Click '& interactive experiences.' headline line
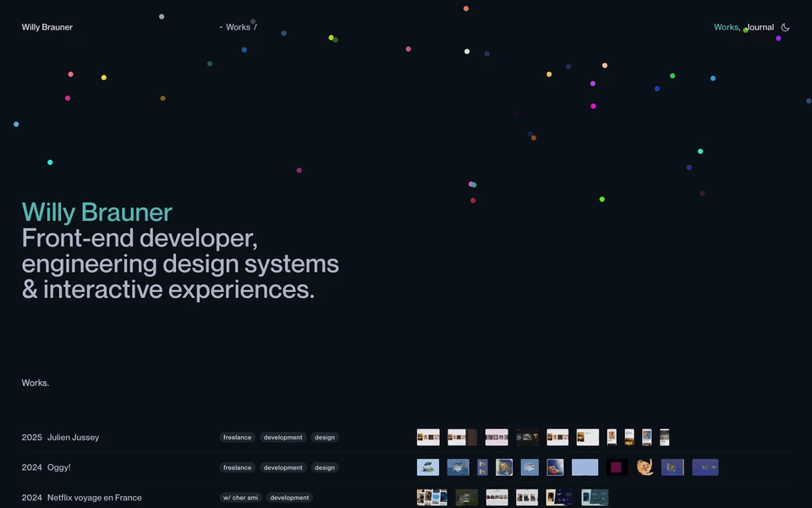The width and height of the screenshot is (812, 508). point(168,290)
